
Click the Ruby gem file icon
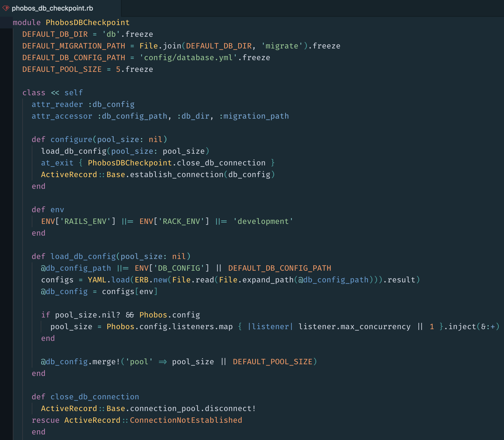click(x=6, y=8)
